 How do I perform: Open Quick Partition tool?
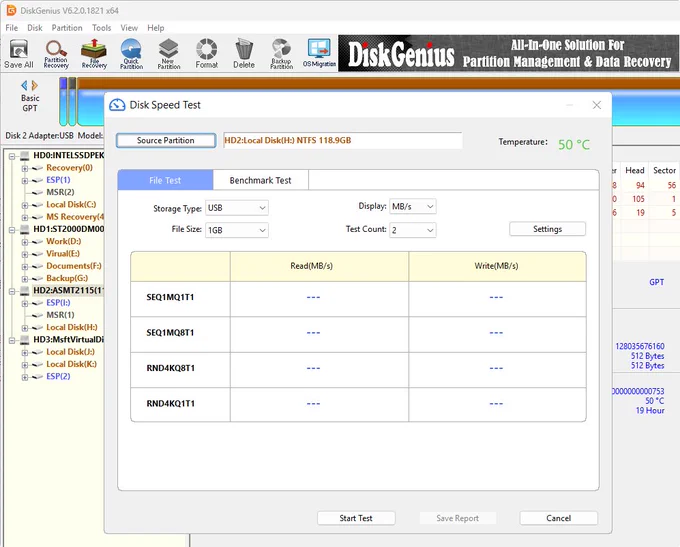[x=131, y=54]
